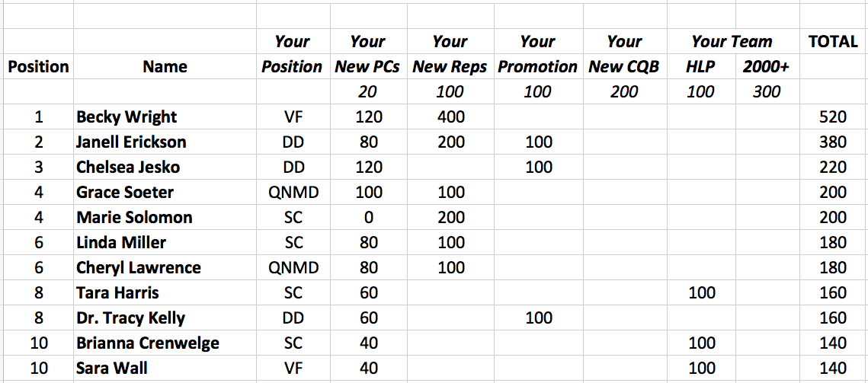The width and height of the screenshot is (868, 383).
Task: Select Grace Soeter's QNMD position cell
Action: coord(293,193)
